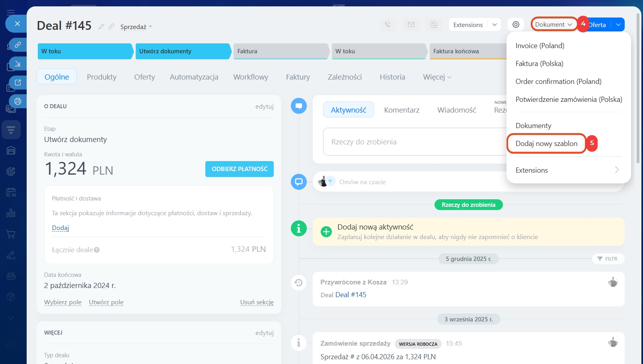This screenshot has width=643, height=364.
Task: Choose Invoice (Poland) from document menu
Action: click(540, 46)
